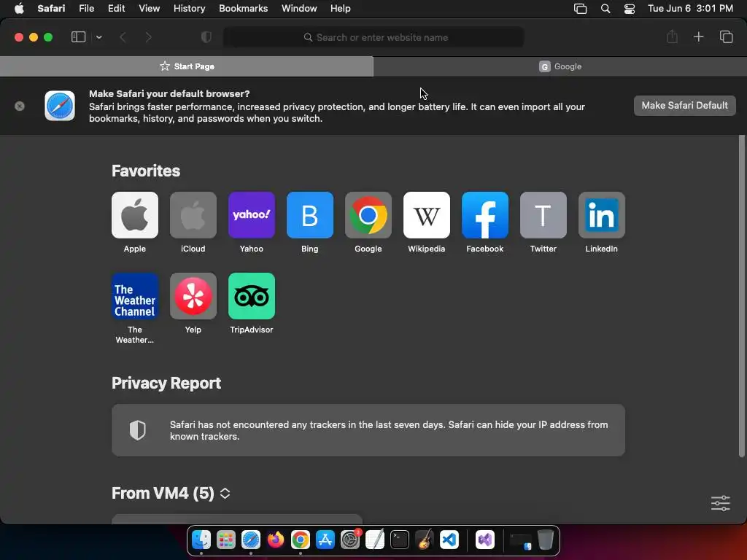The image size is (747, 560).
Task: Open Visual Studio Code from the Dock
Action: pyautogui.click(x=449, y=540)
